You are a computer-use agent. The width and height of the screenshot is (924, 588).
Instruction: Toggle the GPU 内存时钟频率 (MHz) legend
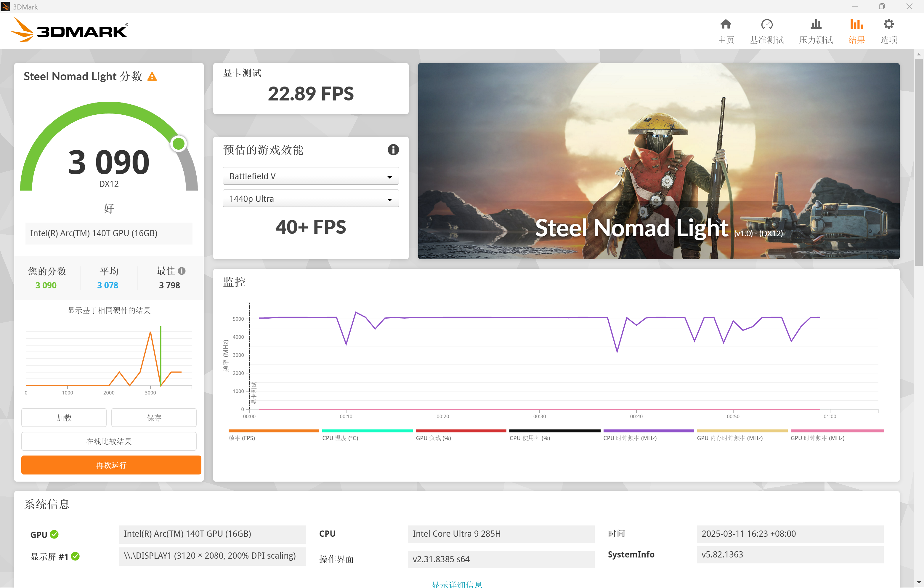point(742,435)
